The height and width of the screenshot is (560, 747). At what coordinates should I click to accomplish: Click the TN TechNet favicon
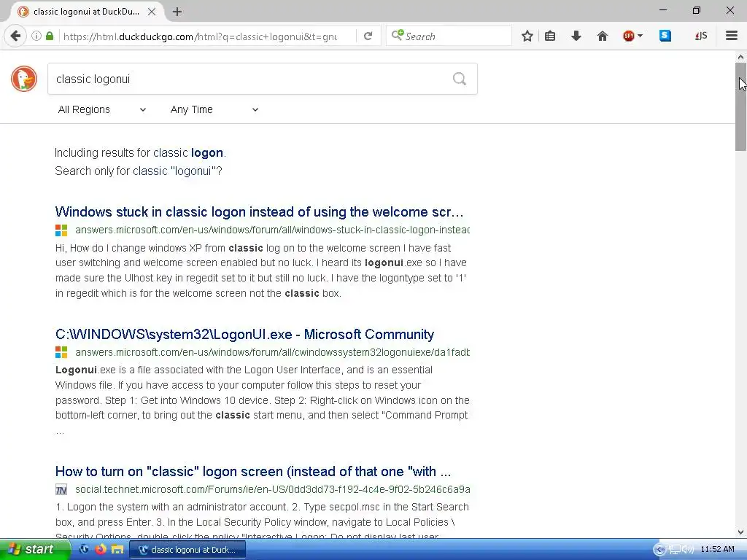click(61, 489)
